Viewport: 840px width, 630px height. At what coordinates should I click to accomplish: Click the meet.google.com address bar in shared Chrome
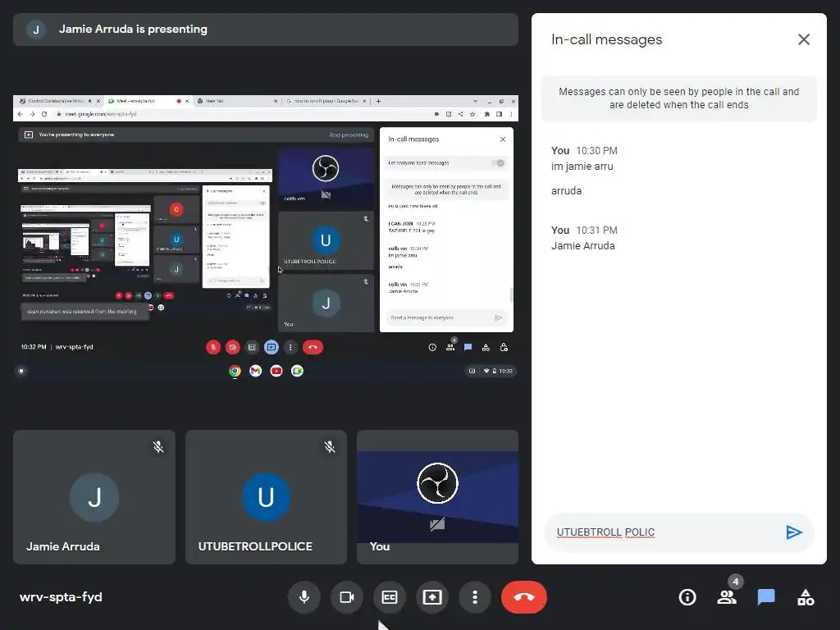pyautogui.click(x=241, y=114)
